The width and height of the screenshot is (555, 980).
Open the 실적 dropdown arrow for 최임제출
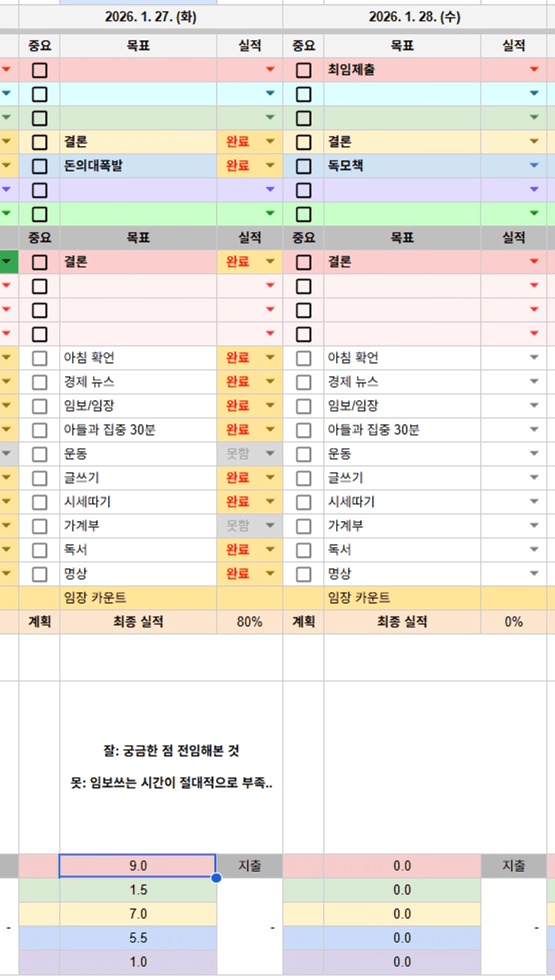[x=534, y=70]
